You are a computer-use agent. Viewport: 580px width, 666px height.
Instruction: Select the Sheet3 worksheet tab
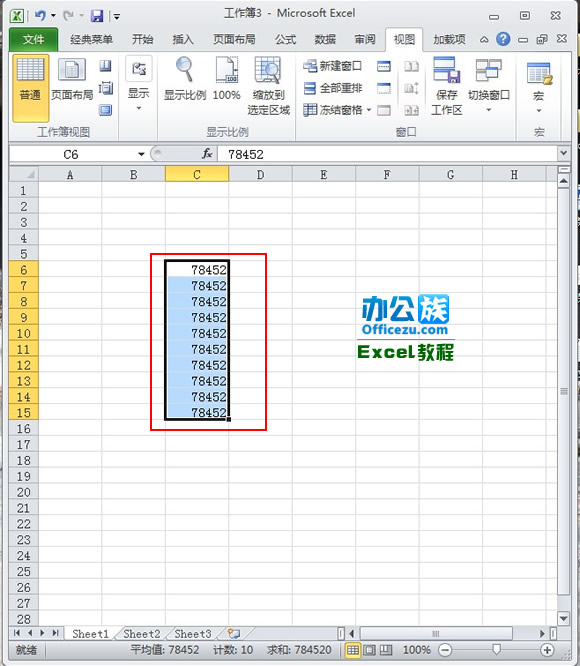[x=193, y=634]
